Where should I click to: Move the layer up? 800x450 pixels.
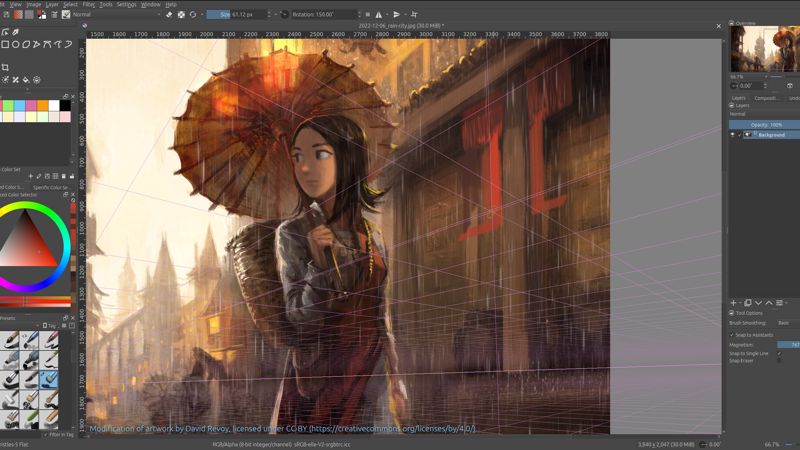pyautogui.click(x=768, y=303)
